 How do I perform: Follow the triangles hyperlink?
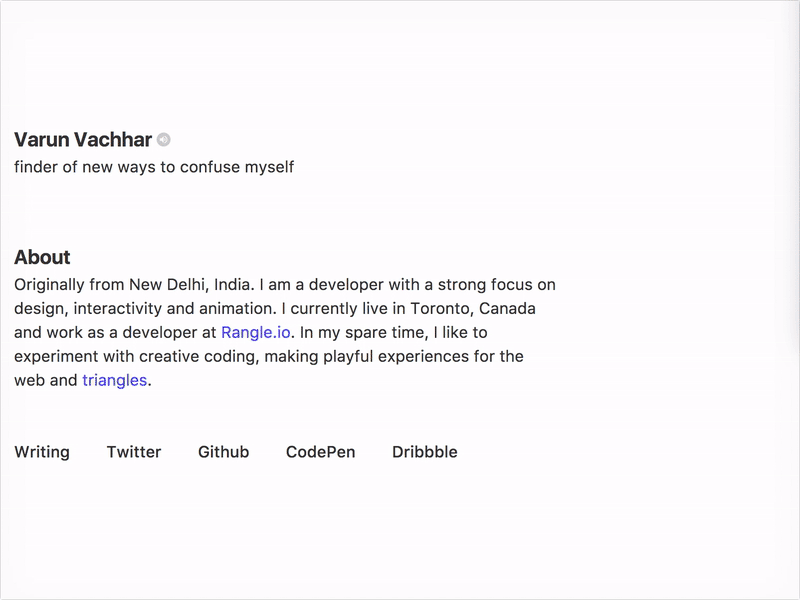114,381
